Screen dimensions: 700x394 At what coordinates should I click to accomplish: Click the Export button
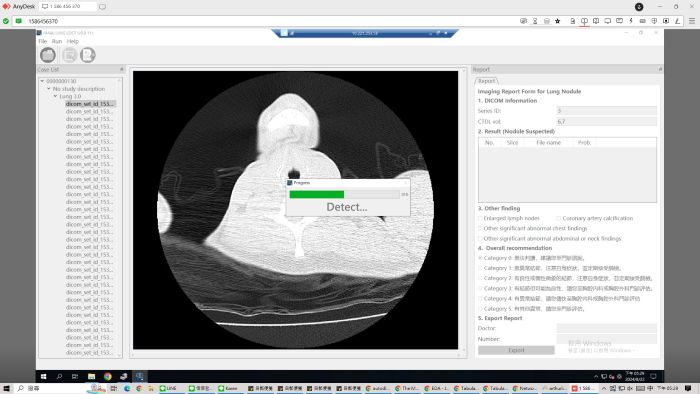(x=516, y=350)
